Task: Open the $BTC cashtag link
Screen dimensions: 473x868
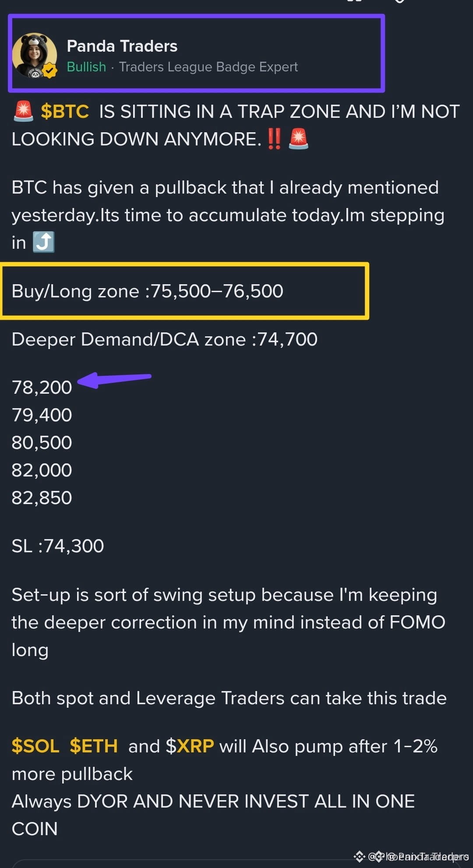Action: click(65, 111)
